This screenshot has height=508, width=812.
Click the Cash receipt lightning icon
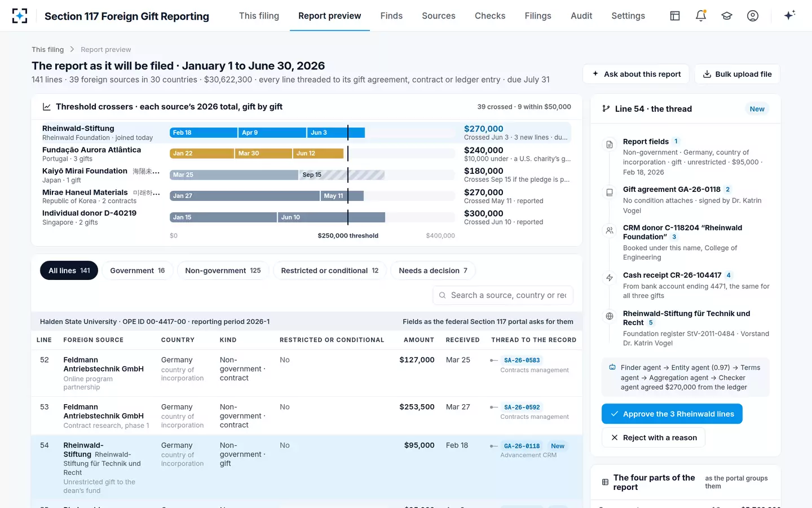(610, 278)
